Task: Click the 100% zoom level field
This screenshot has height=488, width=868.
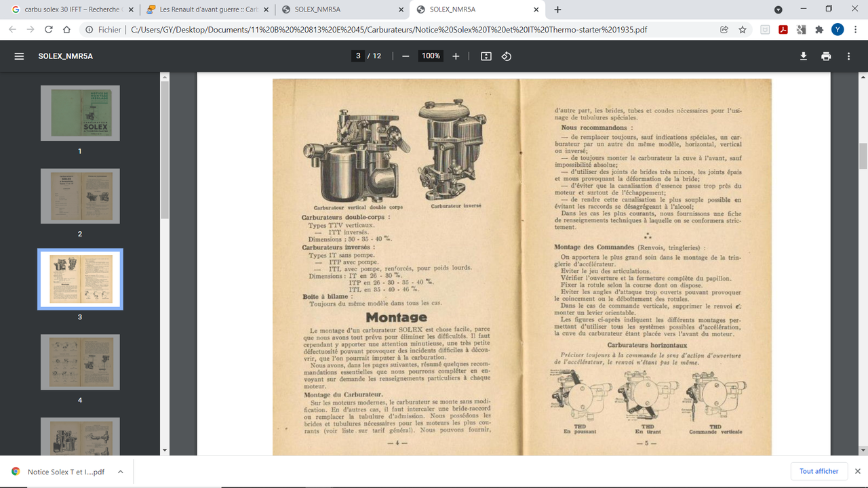Action: tap(431, 56)
